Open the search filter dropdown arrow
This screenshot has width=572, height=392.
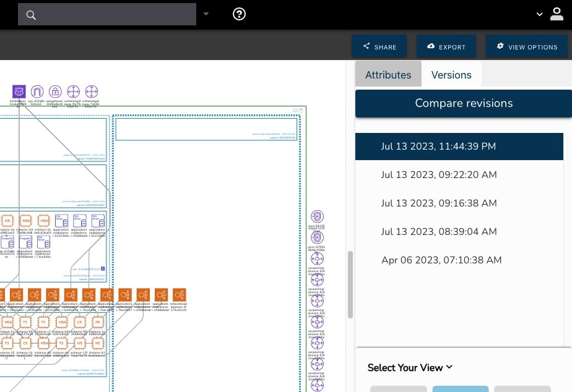[205, 14]
